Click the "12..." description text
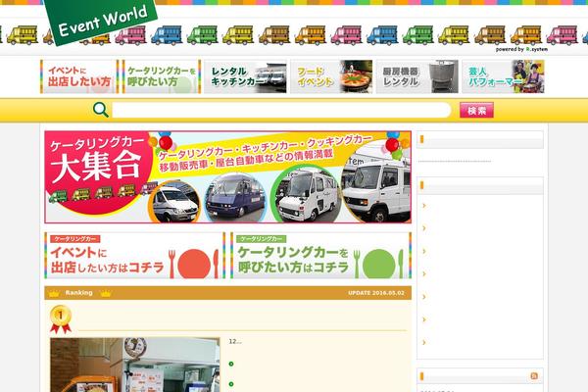 pos(235,341)
